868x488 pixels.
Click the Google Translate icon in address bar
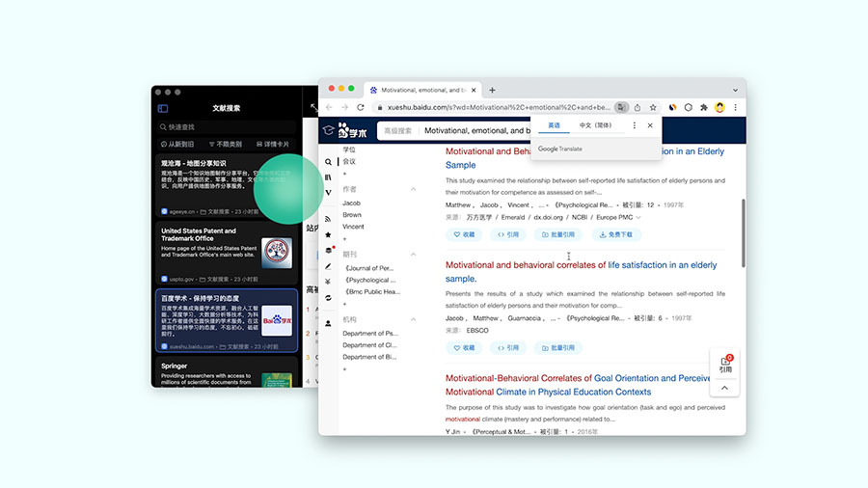622,107
